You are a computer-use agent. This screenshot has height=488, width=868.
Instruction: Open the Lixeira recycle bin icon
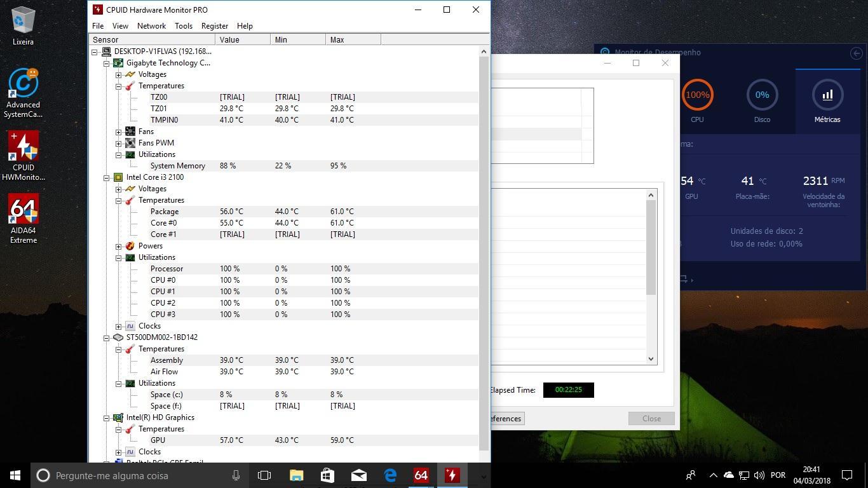23,26
